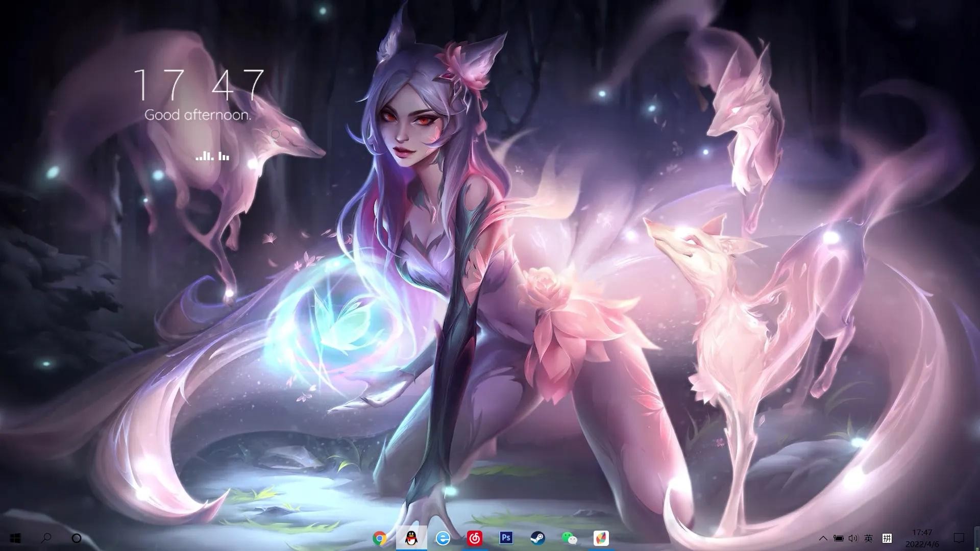The image size is (980, 551).
Task: Open the taskbar clock and calendar
Action: point(922,538)
